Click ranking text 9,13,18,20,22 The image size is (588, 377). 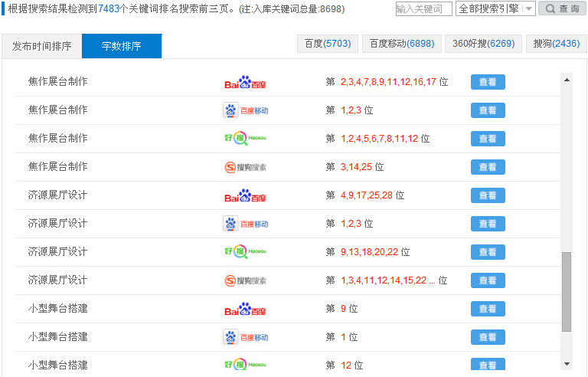pyautogui.click(x=369, y=252)
